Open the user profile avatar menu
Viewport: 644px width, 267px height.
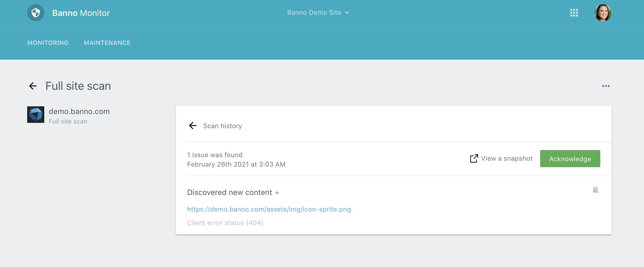point(603,13)
